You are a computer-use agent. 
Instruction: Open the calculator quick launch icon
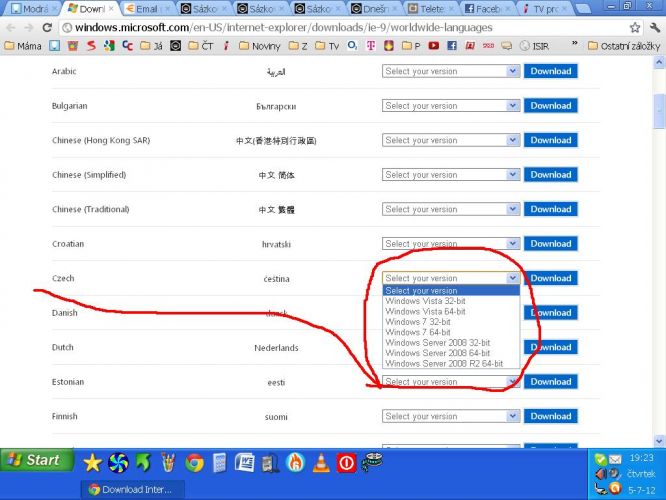coord(219,463)
